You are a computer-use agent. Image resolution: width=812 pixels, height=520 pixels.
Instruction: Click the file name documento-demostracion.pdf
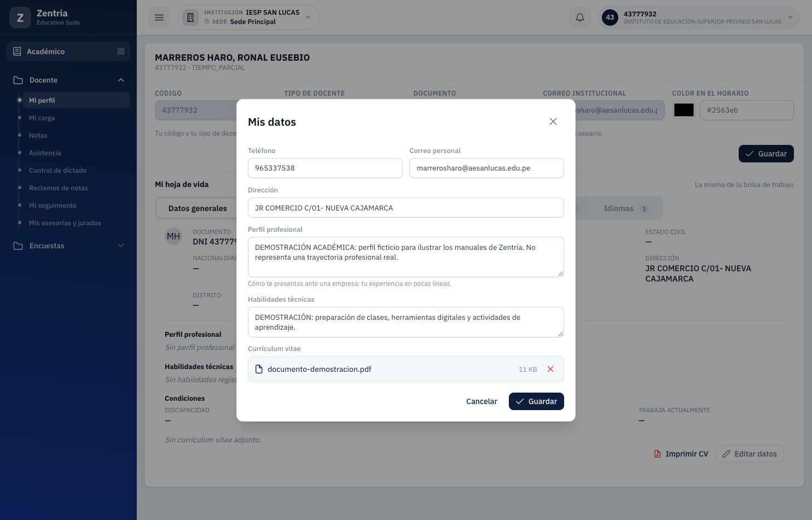[320, 369]
